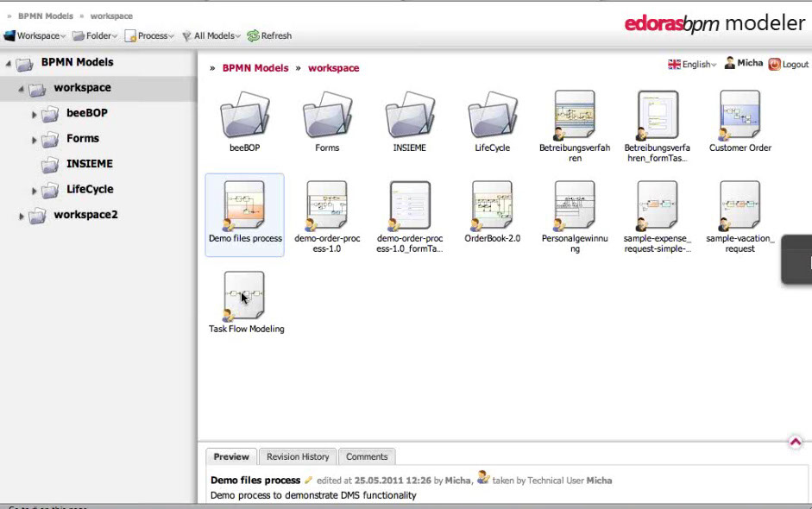812x509 pixels.
Task: Click the Demo files process title in preview
Action: (x=255, y=480)
